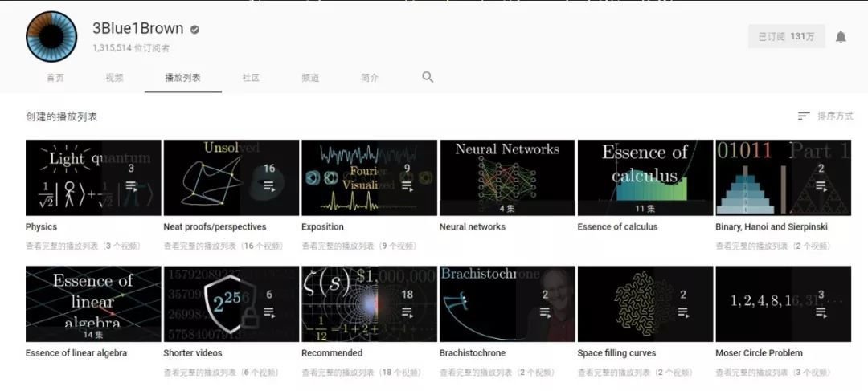Open the 频道 tab
868x391 pixels.
pos(310,77)
